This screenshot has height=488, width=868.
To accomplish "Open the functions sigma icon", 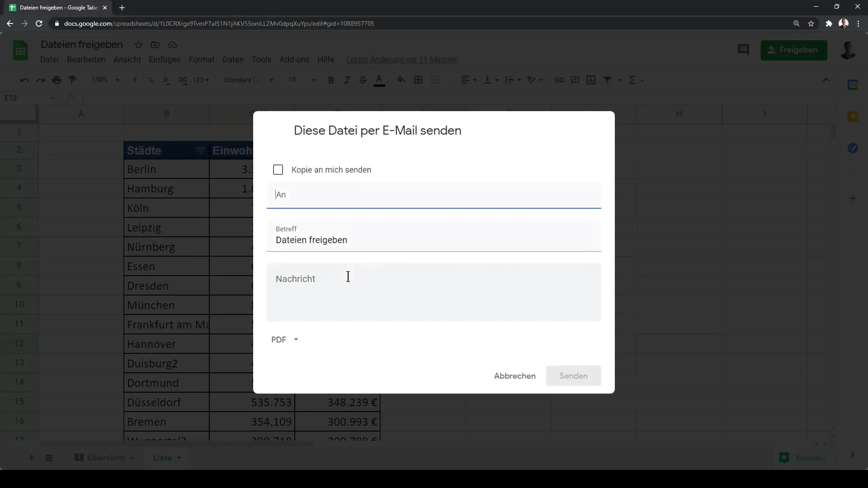I will click(632, 80).
